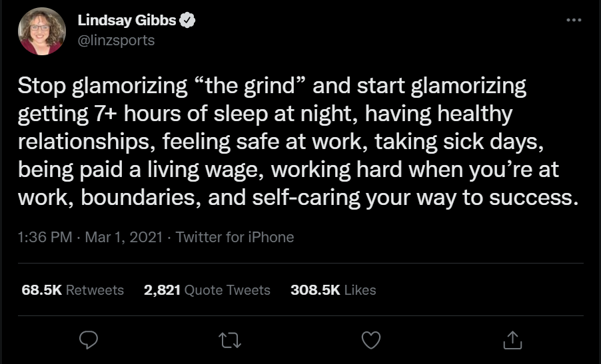
Task: Open the three-dot more options menu
Action: point(574,20)
